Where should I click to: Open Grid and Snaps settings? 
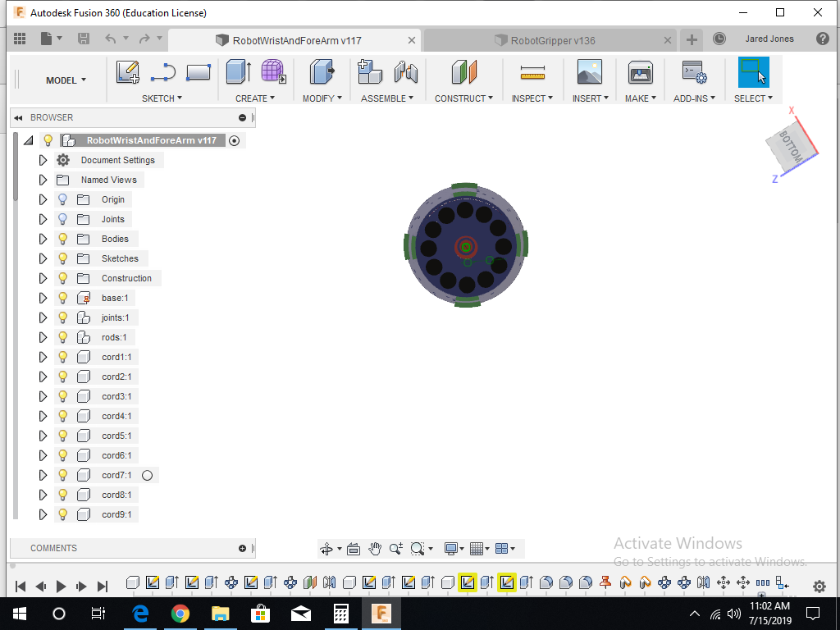click(477, 549)
